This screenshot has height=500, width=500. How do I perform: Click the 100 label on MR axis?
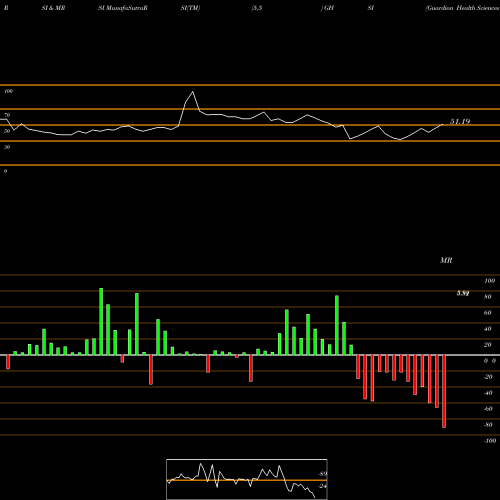(489, 281)
